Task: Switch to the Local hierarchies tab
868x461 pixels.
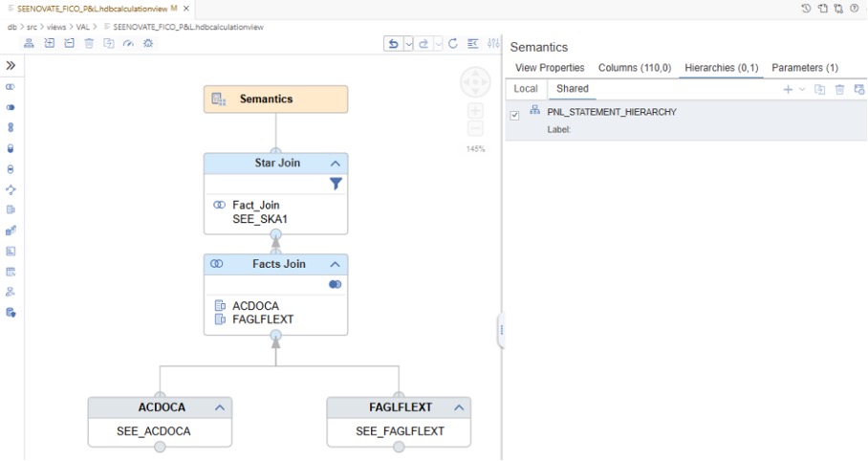Action: (526, 88)
